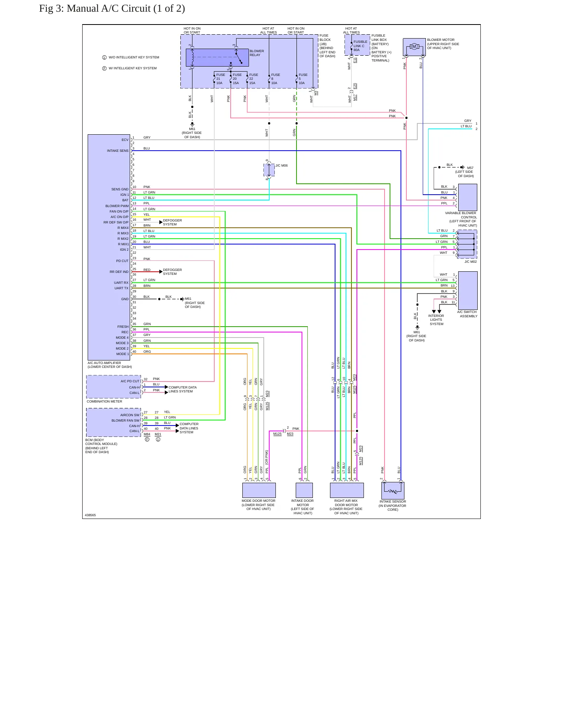The image size is (563, 728).
Task: Click the 'UART RX' pin label
Action: click(121, 283)
